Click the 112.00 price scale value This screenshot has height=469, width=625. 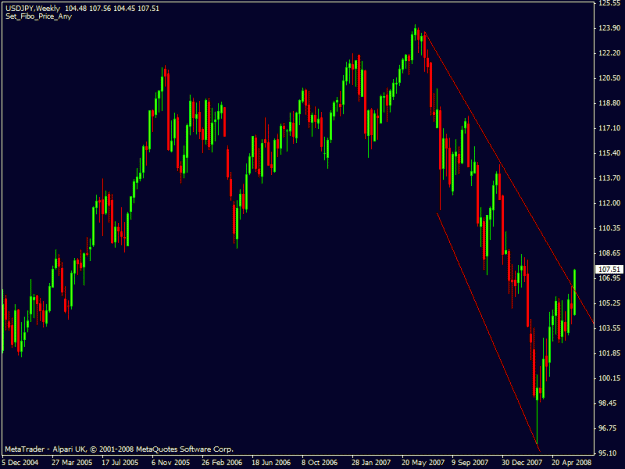pyautogui.click(x=609, y=203)
